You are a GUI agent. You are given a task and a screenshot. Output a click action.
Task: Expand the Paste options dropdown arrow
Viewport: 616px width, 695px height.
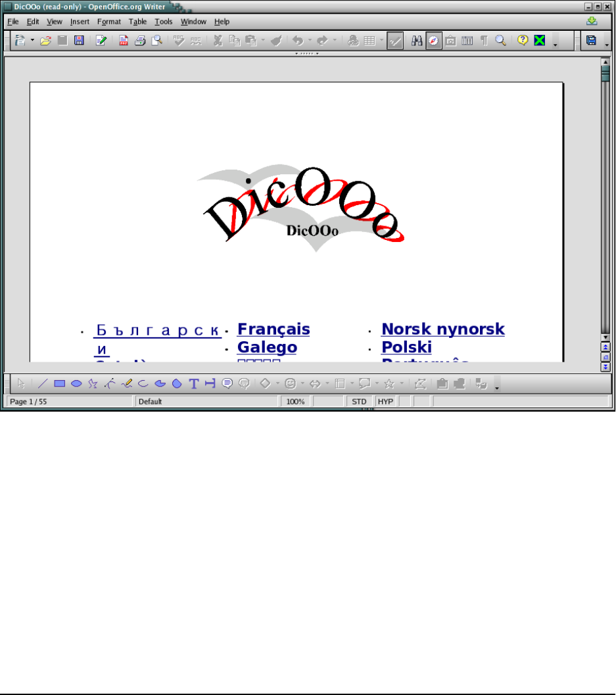pyautogui.click(x=263, y=41)
